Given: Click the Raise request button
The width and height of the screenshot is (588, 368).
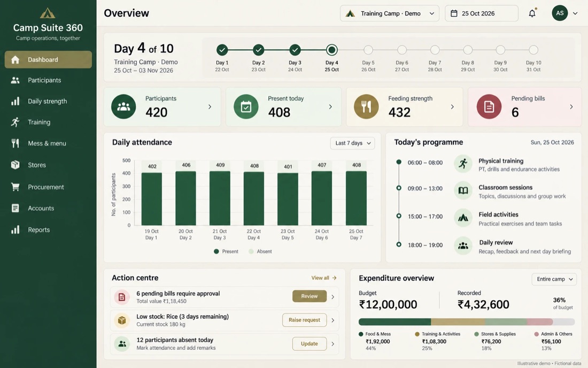Looking at the screenshot, I should [304, 320].
